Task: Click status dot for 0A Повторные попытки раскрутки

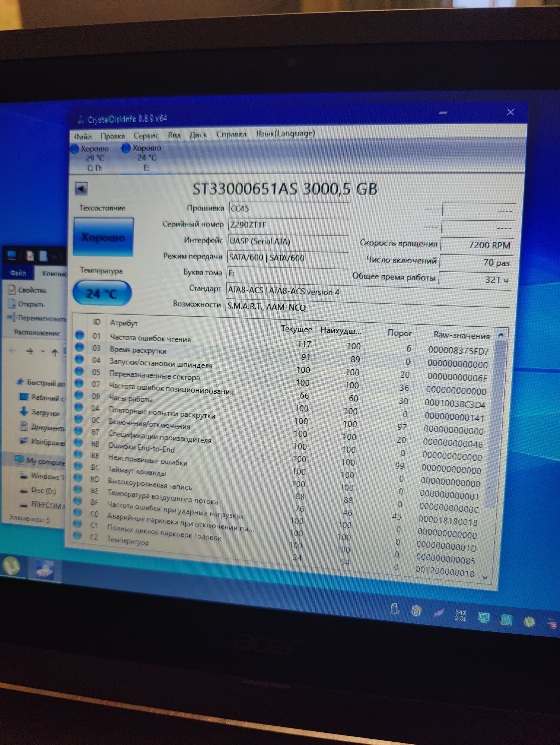Action: (79, 407)
